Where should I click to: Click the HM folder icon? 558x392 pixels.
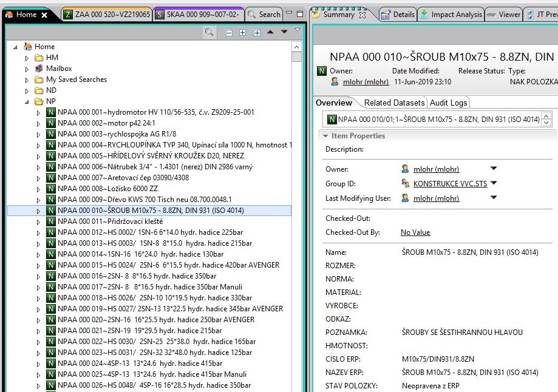click(39, 58)
